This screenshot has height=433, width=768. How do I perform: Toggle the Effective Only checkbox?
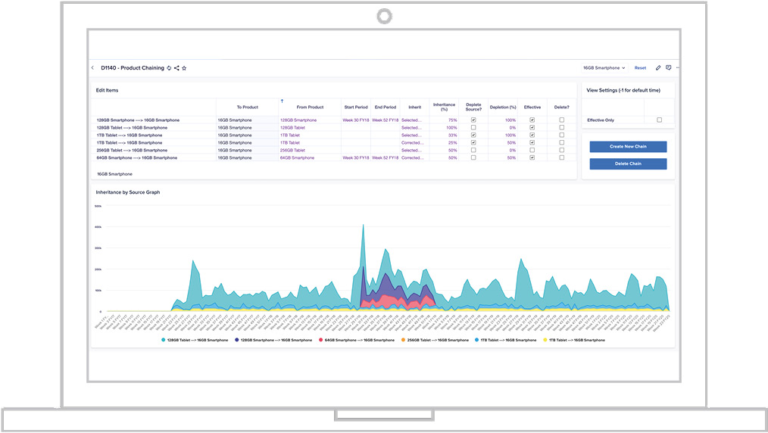(x=659, y=120)
